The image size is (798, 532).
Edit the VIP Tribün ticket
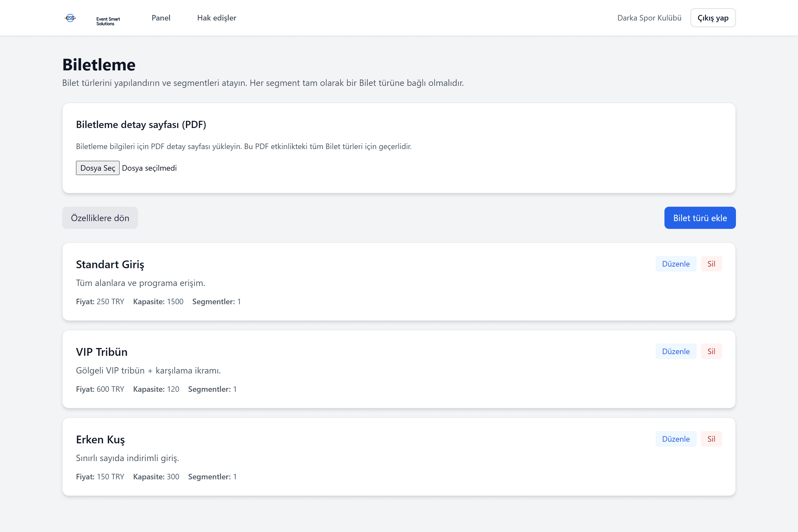[676, 351]
